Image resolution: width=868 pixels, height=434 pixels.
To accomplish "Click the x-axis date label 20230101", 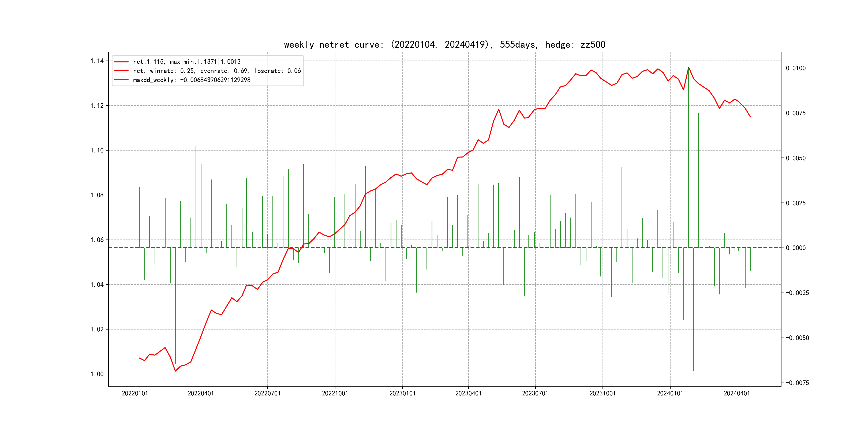I will coord(402,393).
